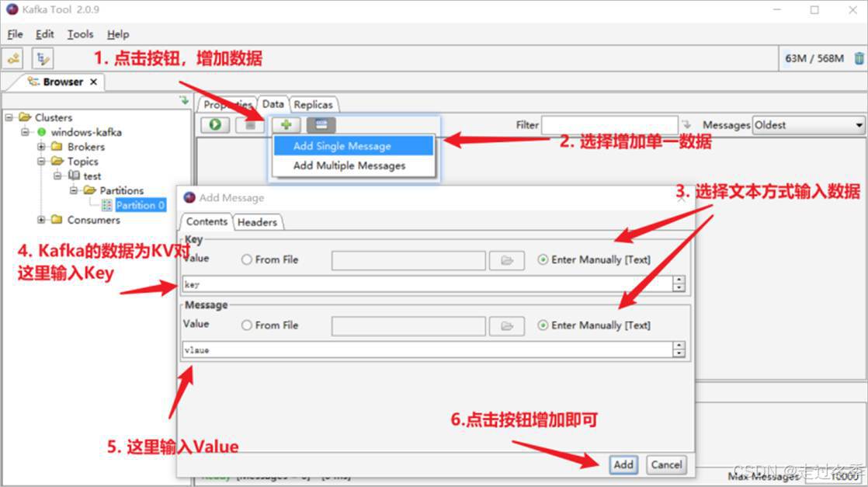868x487 pixels.
Task: Open the Help menu
Action: (118, 34)
